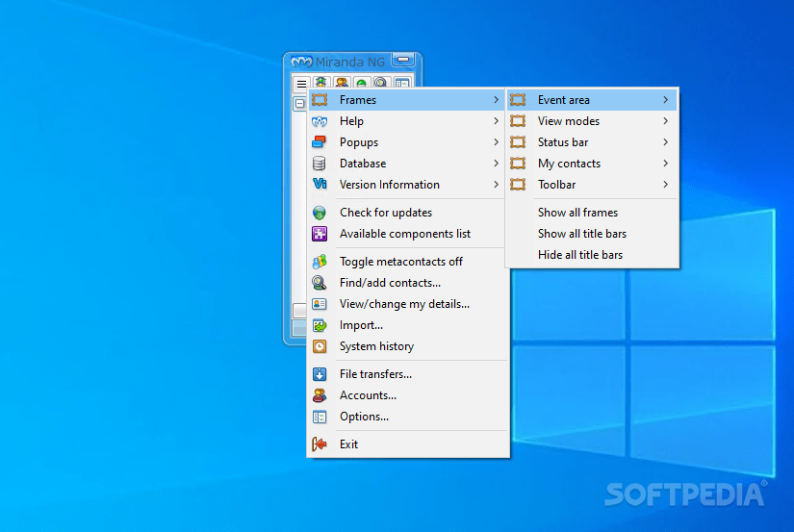Image resolution: width=794 pixels, height=532 pixels.
Task: Click the Exit door icon
Action: coord(320,443)
